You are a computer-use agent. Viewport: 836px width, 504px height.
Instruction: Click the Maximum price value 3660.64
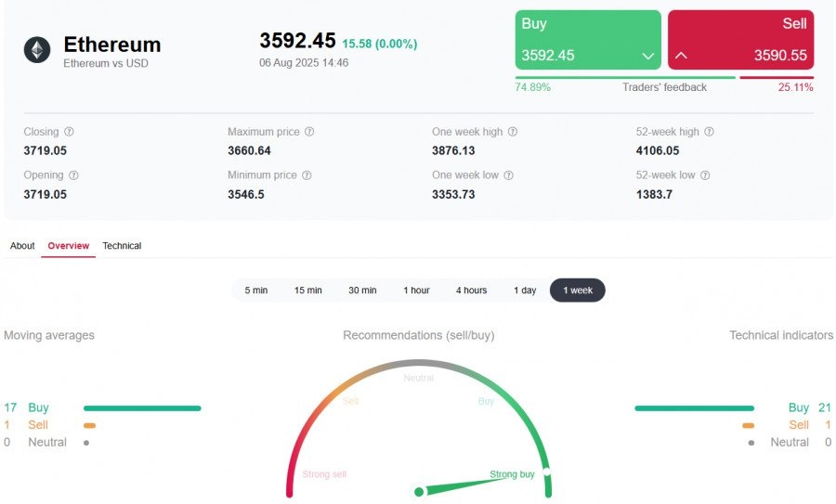pos(249,150)
